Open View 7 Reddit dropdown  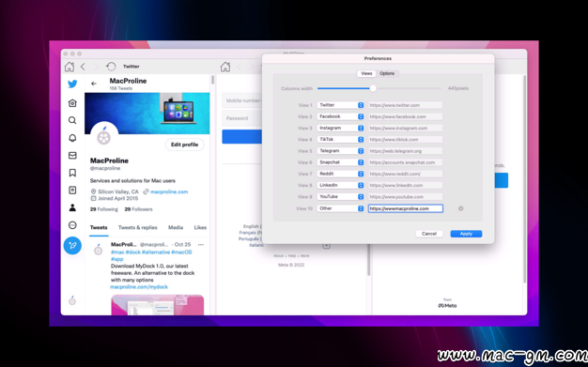click(341, 174)
